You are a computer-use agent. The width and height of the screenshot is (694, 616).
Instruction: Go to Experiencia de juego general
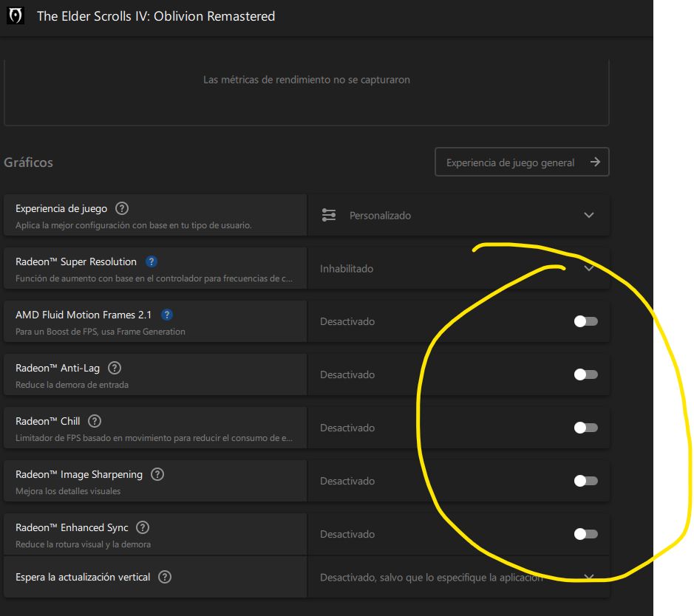click(x=522, y=162)
